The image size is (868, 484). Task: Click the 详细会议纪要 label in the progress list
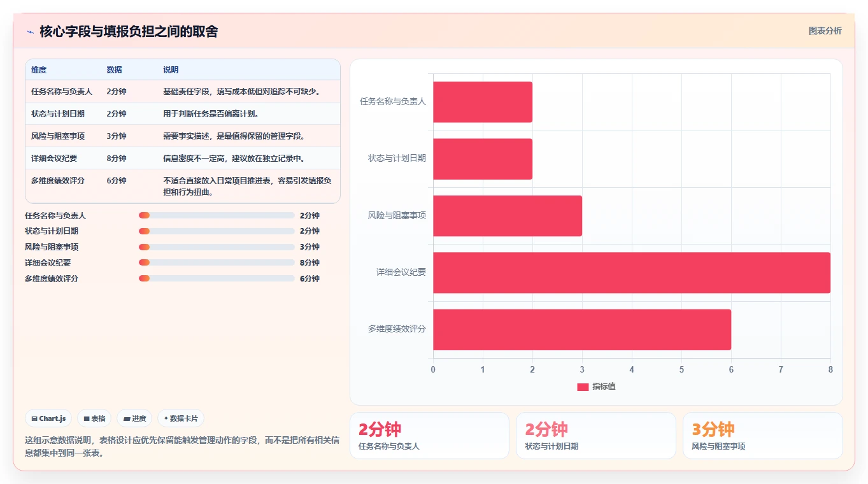click(48, 263)
